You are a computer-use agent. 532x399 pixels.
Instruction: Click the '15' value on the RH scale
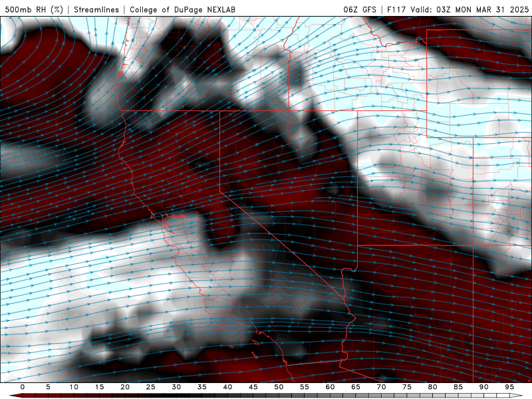coord(99,387)
